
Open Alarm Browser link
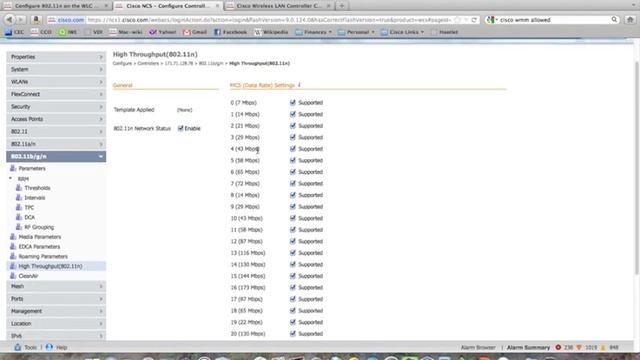click(x=478, y=347)
